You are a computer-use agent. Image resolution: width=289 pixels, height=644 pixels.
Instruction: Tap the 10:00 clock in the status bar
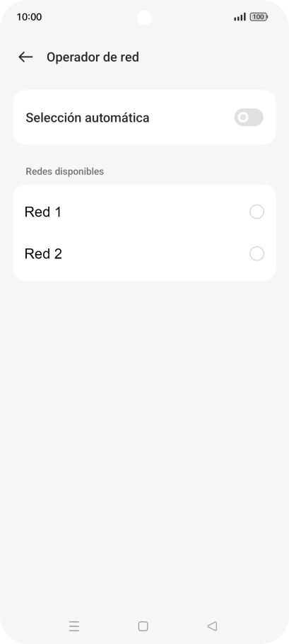coord(29,17)
